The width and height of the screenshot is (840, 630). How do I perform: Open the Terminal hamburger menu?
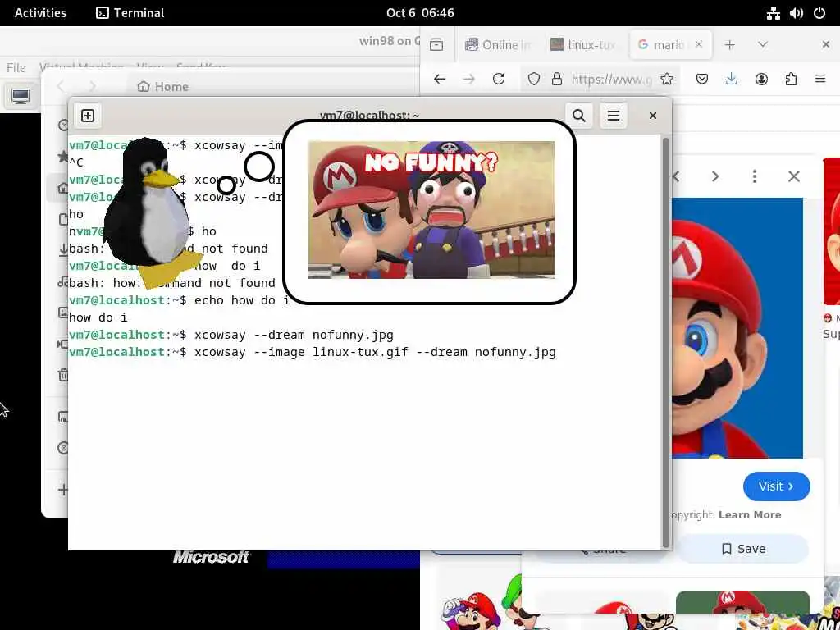614,116
